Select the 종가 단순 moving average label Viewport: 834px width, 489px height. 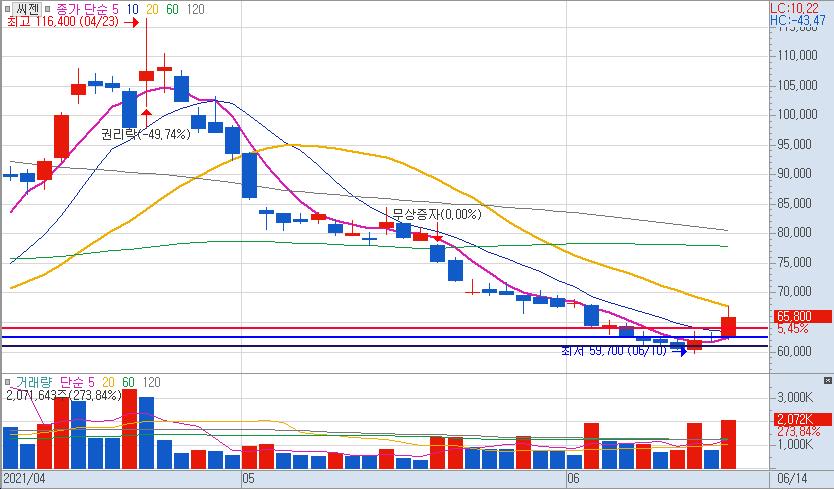[80, 9]
